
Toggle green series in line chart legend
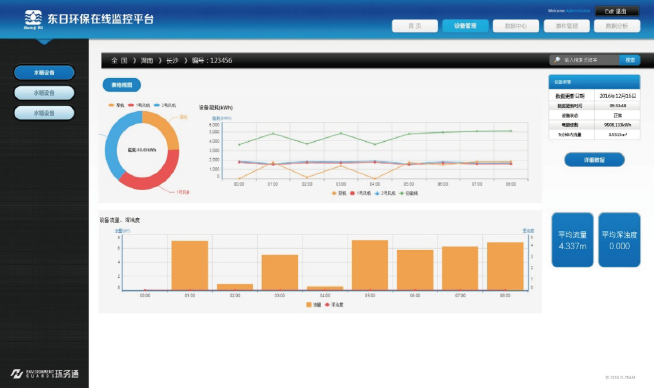coord(409,193)
